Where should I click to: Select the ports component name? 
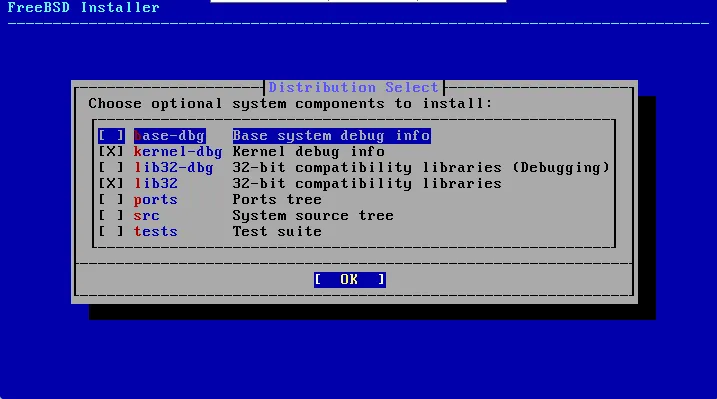[155, 200]
